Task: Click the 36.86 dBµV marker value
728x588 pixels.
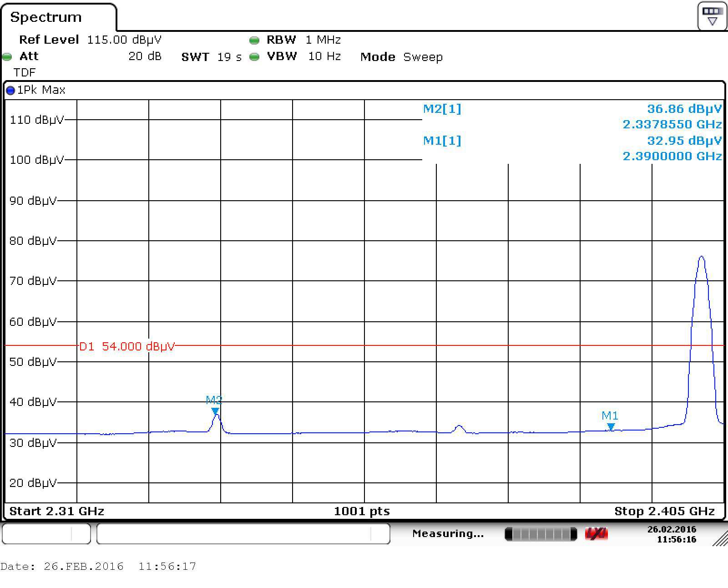Action: (684, 109)
